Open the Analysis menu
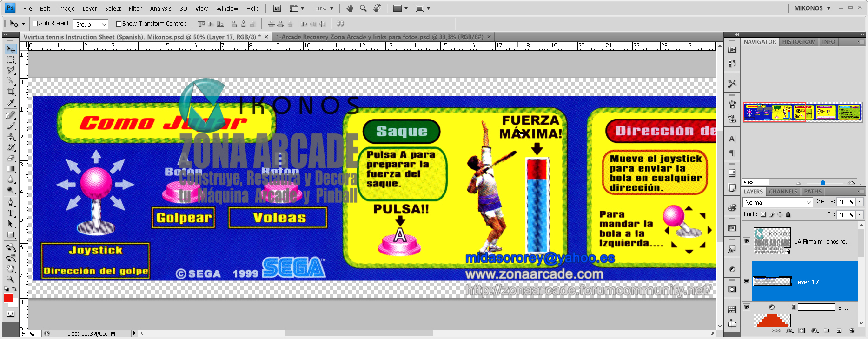Image resolution: width=868 pixels, height=339 pixels. point(160,8)
